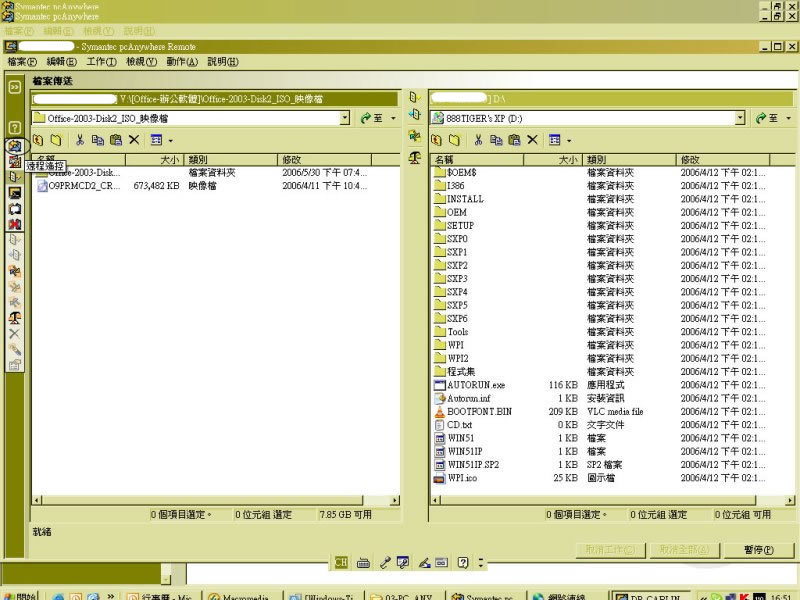Delete selected item in right pane toolbar

pyautogui.click(x=533, y=140)
